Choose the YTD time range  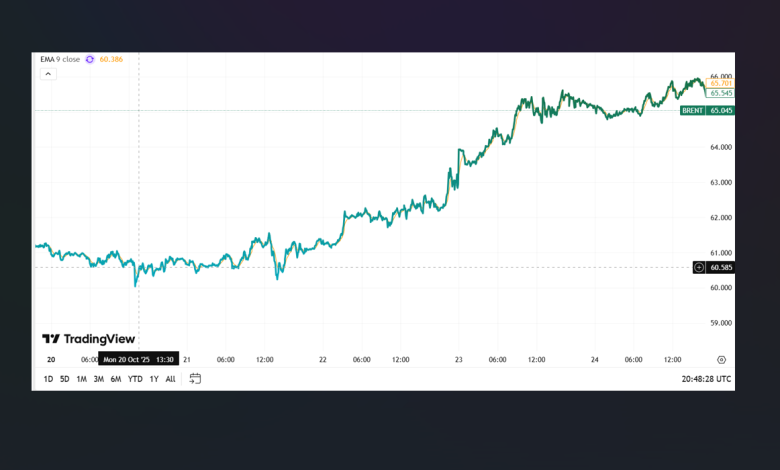click(x=134, y=379)
